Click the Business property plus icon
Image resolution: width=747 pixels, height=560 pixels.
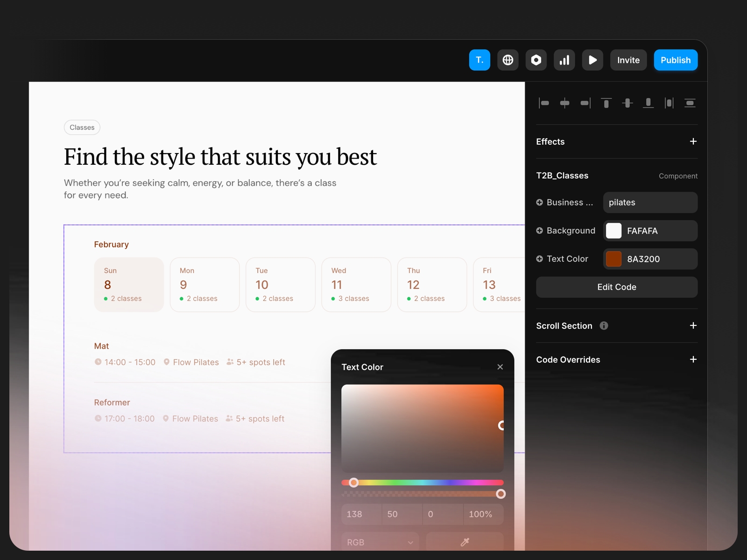tap(540, 202)
